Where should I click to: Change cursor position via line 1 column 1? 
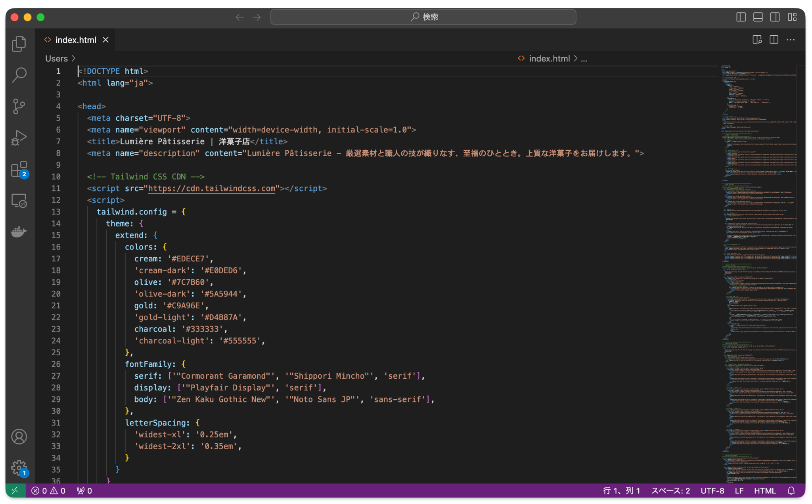tap(621, 491)
